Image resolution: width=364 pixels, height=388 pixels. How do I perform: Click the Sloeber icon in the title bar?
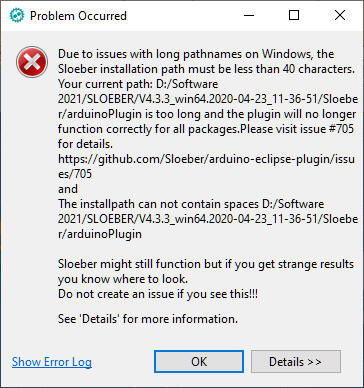[17, 16]
